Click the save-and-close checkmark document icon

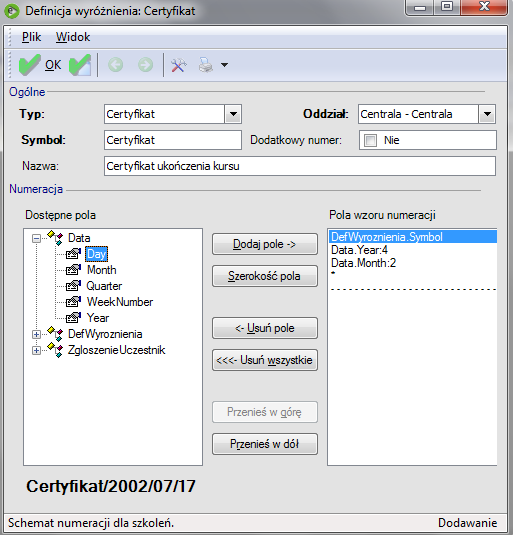(x=80, y=64)
